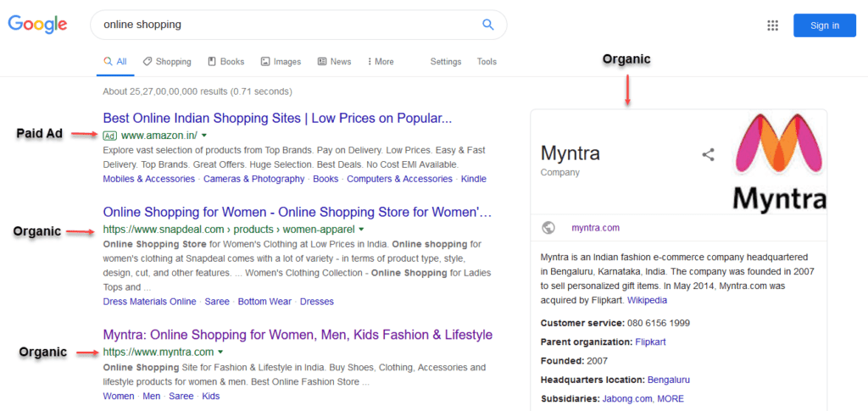Click the Cameras & Photography sitelink

tap(254, 179)
